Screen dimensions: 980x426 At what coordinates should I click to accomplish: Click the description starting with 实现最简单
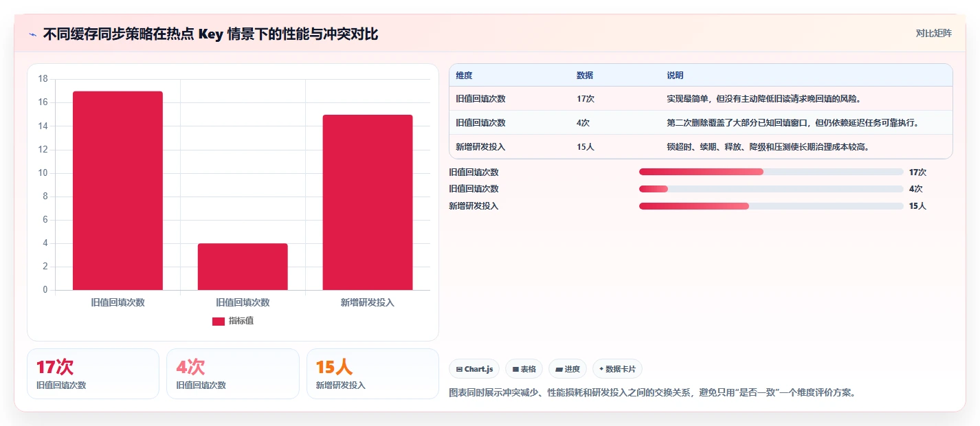pyautogui.click(x=764, y=99)
